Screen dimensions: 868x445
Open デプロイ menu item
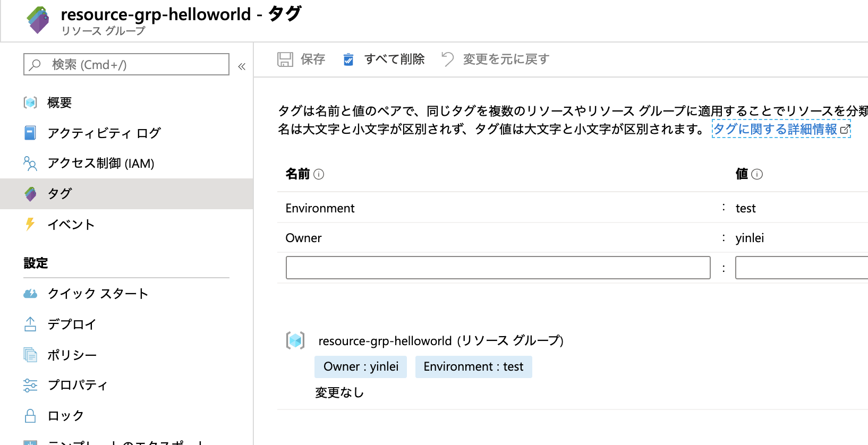click(72, 324)
